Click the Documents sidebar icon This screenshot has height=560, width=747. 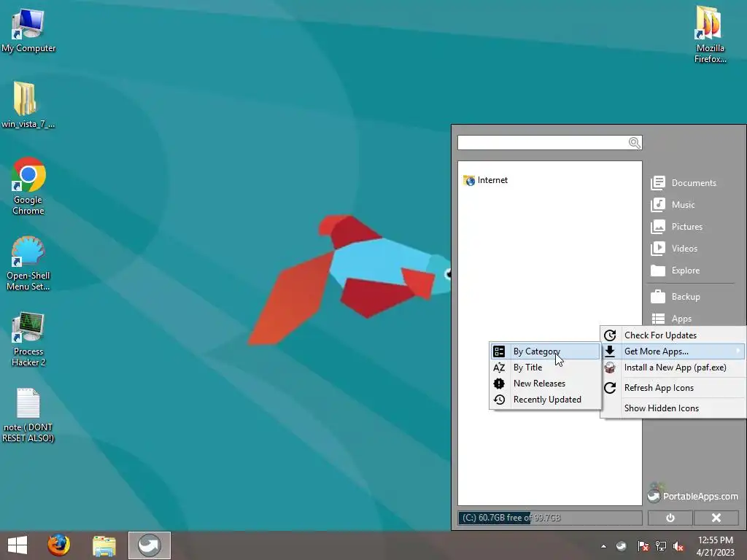coord(658,183)
